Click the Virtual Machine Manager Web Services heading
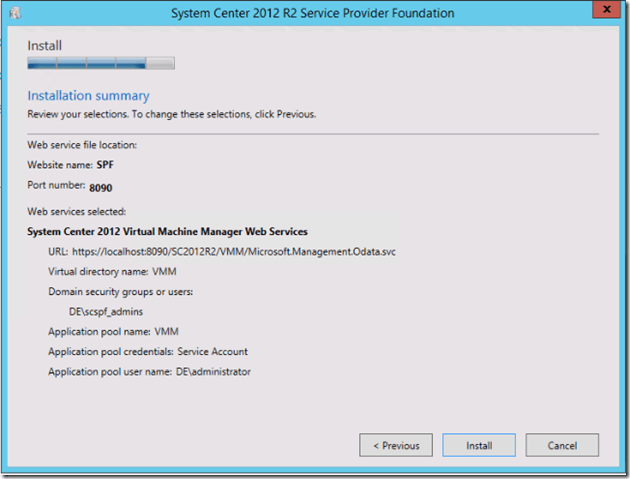The width and height of the screenshot is (630, 479). click(168, 231)
